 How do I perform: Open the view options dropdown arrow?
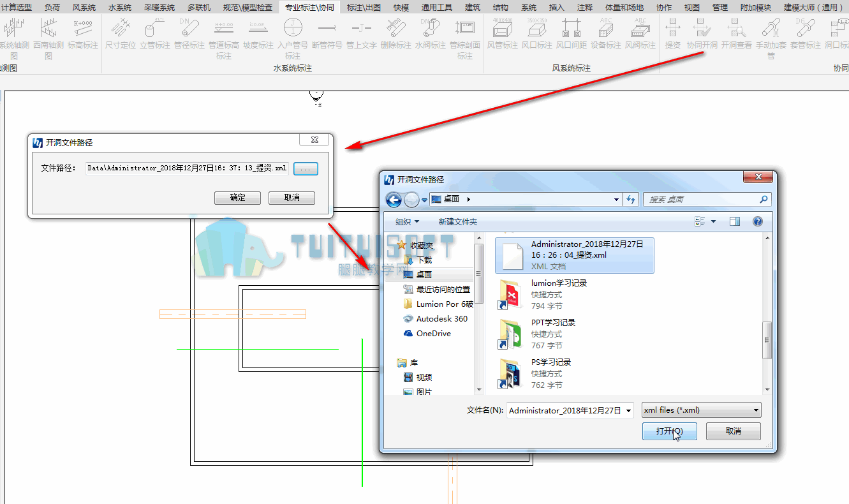[714, 221]
